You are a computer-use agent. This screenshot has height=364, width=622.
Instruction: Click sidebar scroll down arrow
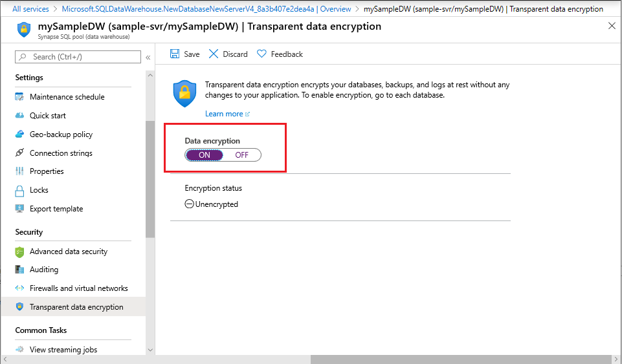[150, 350]
